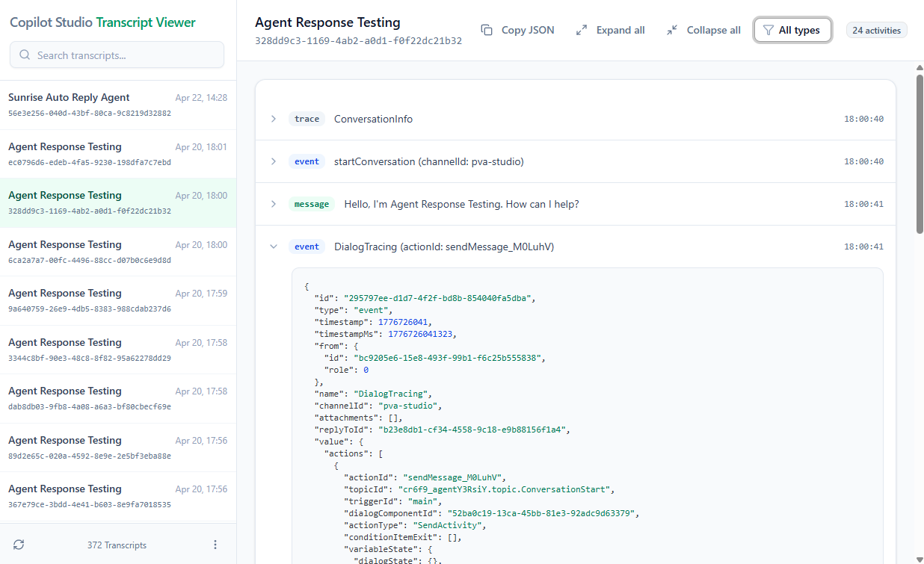Open transcript with id starting 367e79ce
The width and height of the screenshot is (924, 564).
(118, 496)
